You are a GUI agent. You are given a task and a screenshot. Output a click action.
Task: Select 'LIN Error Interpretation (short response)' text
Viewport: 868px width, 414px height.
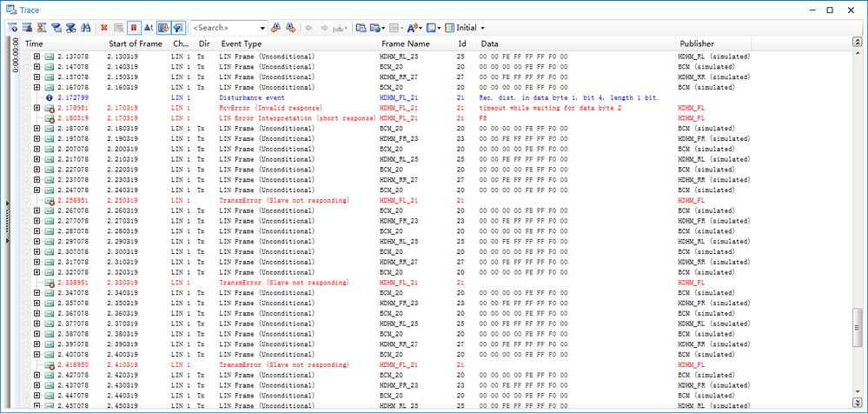298,118
